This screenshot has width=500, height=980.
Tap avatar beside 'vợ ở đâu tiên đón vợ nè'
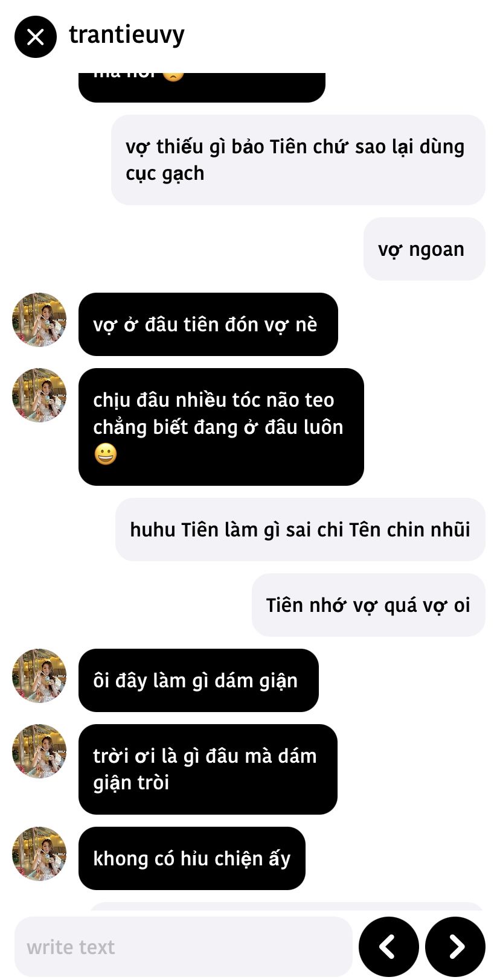(x=39, y=320)
